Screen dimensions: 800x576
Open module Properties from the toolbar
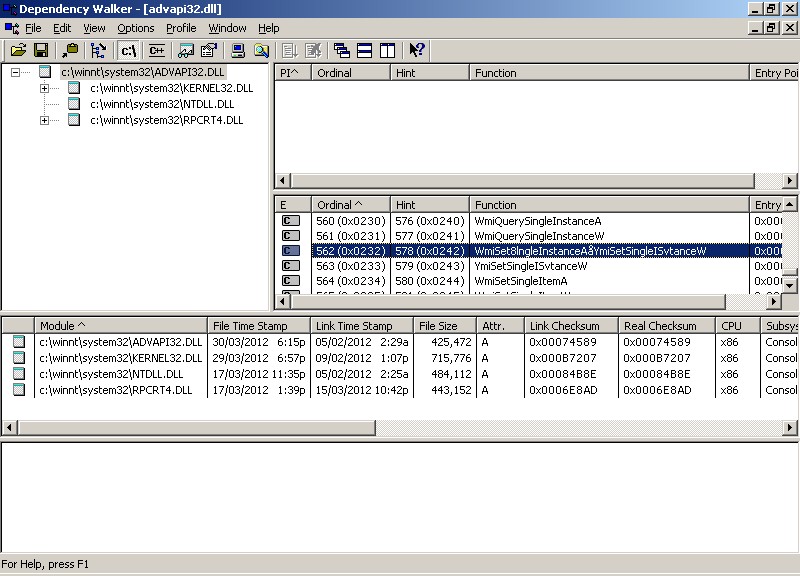coord(209,50)
